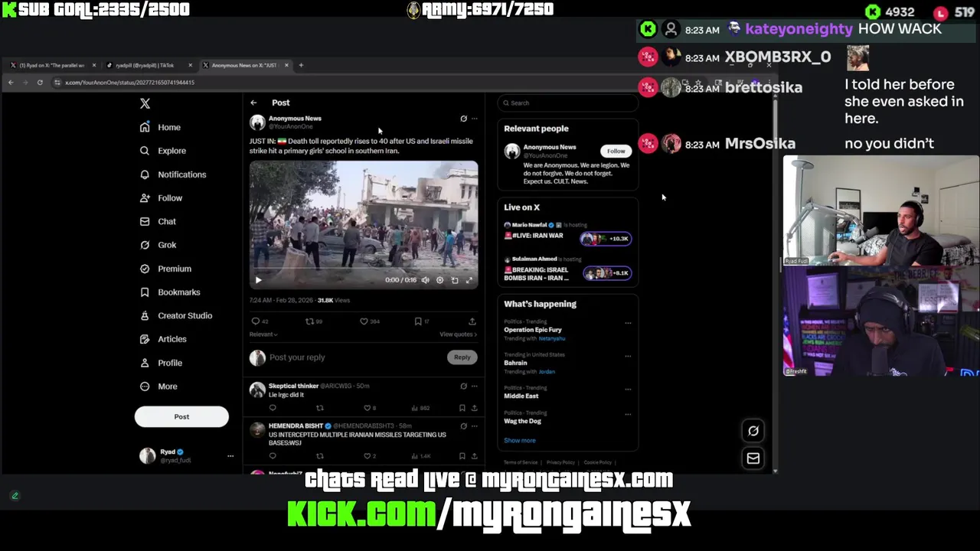Screen dimensions: 980x551
Task: Mute the video with the speaker icon
Action: click(426, 280)
